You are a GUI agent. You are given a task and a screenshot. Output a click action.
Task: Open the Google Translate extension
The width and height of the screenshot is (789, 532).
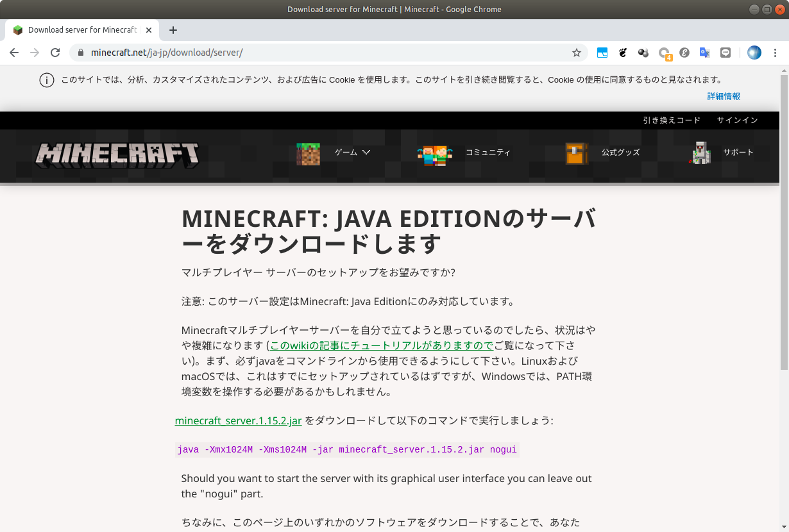(705, 53)
